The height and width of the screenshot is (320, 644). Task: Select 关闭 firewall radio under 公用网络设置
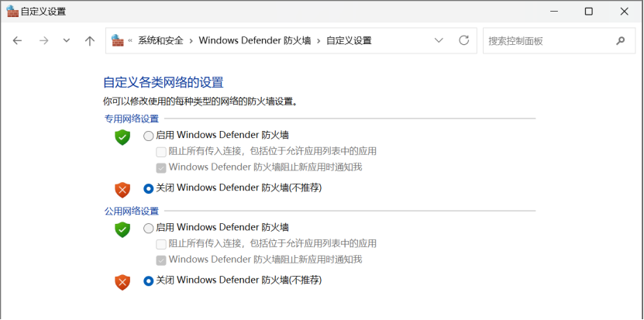(148, 281)
